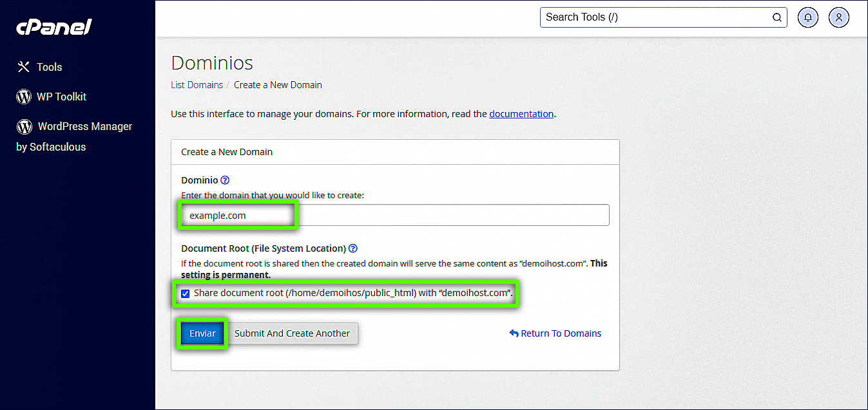868x410 pixels.
Task: Click the WordPress Manager sidebar icon
Action: click(24, 126)
